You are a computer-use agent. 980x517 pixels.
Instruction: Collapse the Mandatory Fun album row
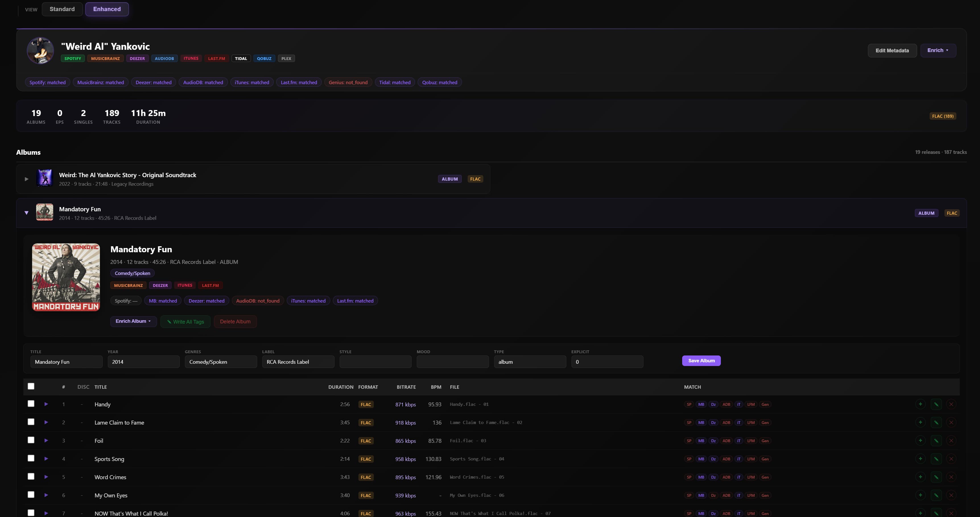[26, 213]
